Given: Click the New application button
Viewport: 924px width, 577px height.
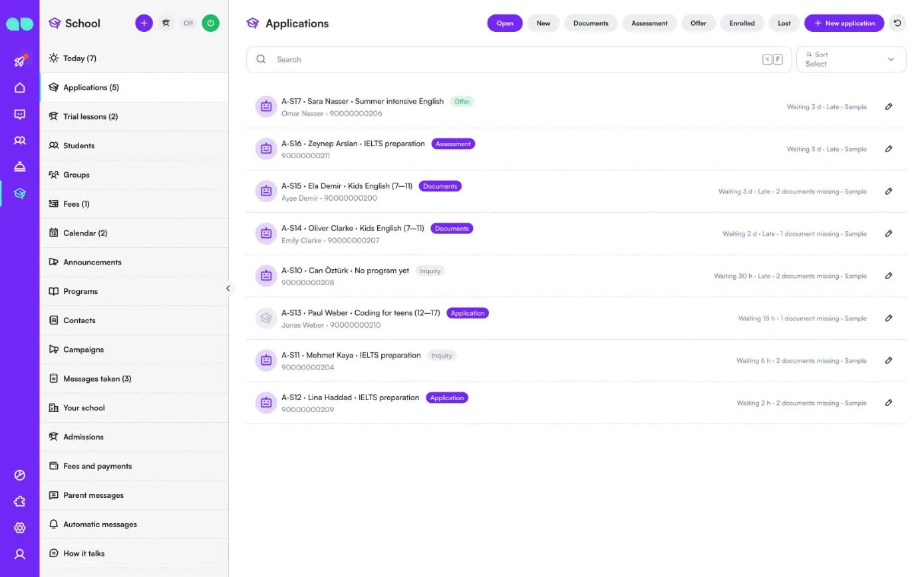Looking at the screenshot, I should click(844, 23).
